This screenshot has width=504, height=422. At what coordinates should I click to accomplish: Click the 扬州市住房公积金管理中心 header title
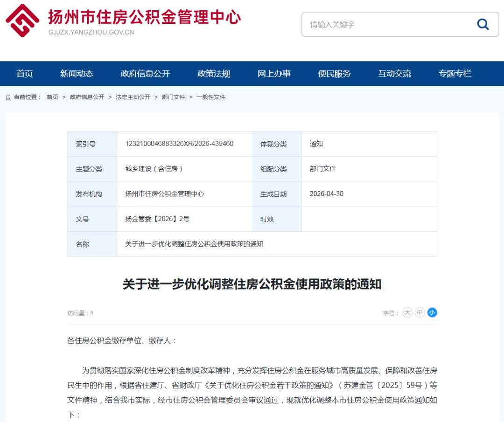click(x=145, y=17)
